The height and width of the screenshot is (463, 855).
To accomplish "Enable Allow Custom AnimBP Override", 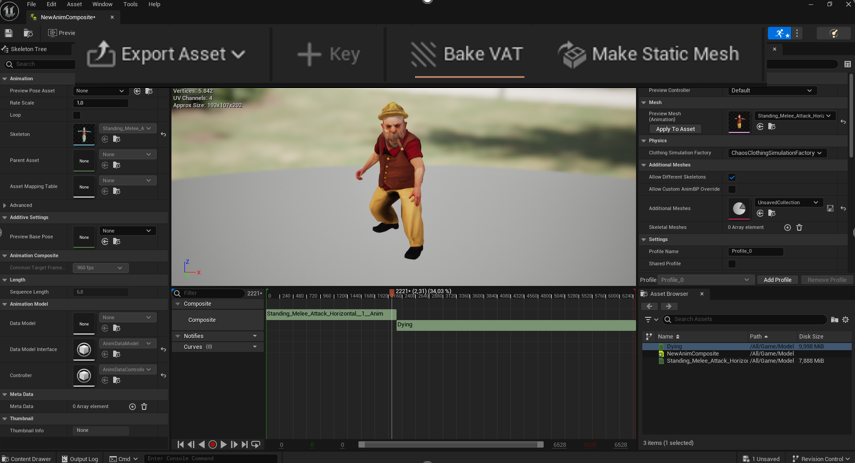I will pyautogui.click(x=732, y=189).
